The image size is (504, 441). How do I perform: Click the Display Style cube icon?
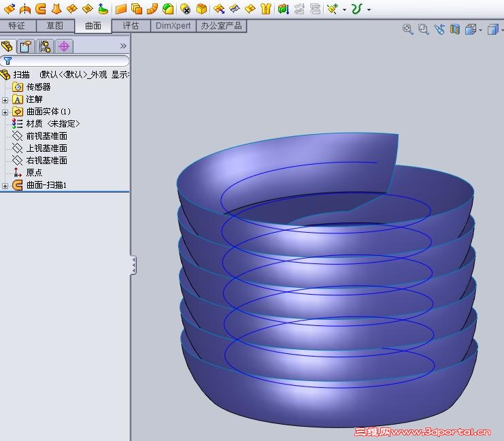[492, 29]
